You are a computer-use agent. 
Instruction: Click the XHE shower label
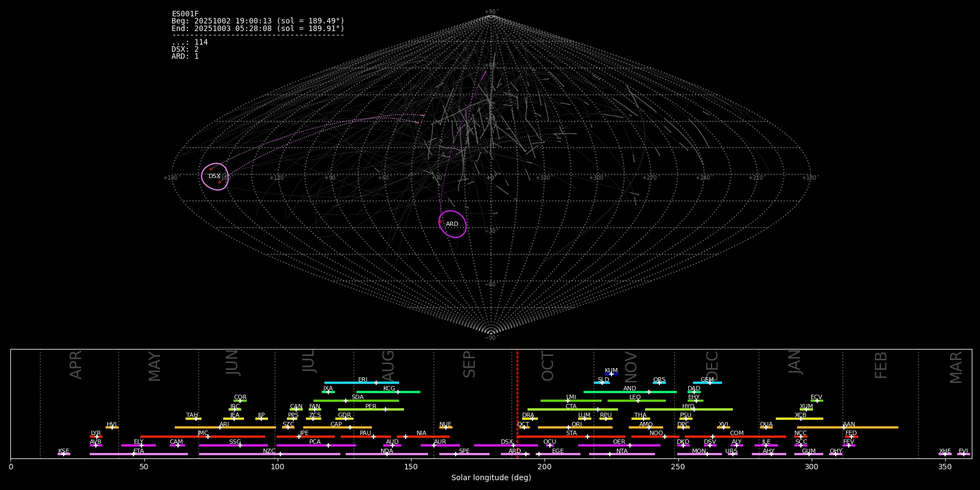click(x=945, y=451)
